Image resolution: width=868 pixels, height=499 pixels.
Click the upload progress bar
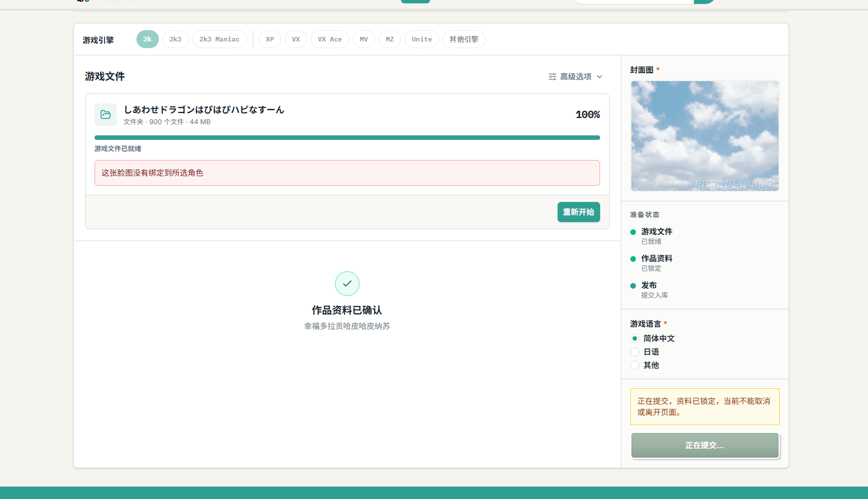(347, 138)
